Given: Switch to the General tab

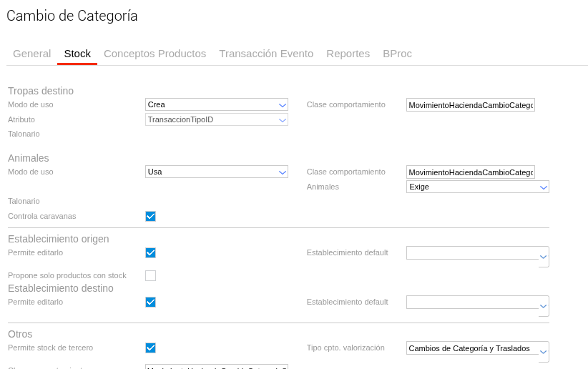Looking at the screenshot, I should click(x=31, y=54).
